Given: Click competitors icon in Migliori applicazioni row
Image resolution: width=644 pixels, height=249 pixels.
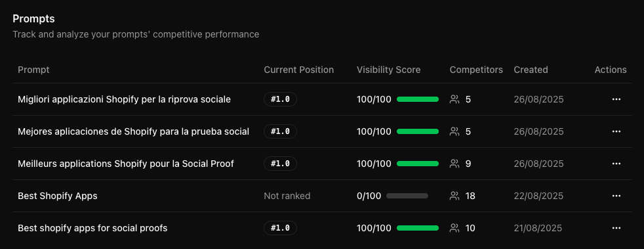Looking at the screenshot, I should [454, 99].
